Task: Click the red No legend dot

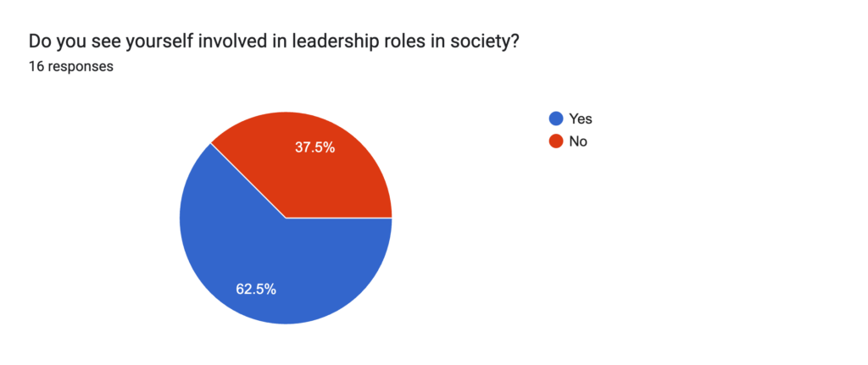Action: (556, 141)
